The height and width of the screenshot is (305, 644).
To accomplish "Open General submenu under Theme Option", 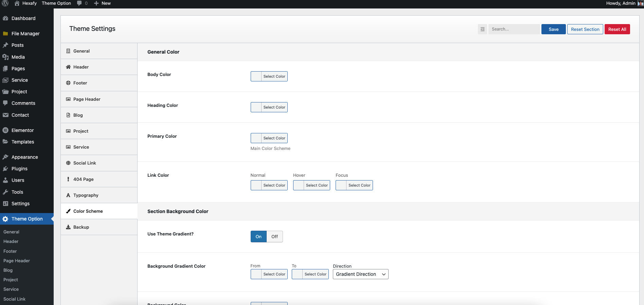I will pos(11,232).
